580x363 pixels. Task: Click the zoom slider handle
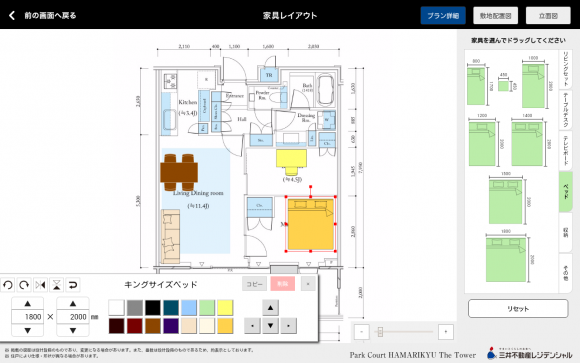pos(380,332)
